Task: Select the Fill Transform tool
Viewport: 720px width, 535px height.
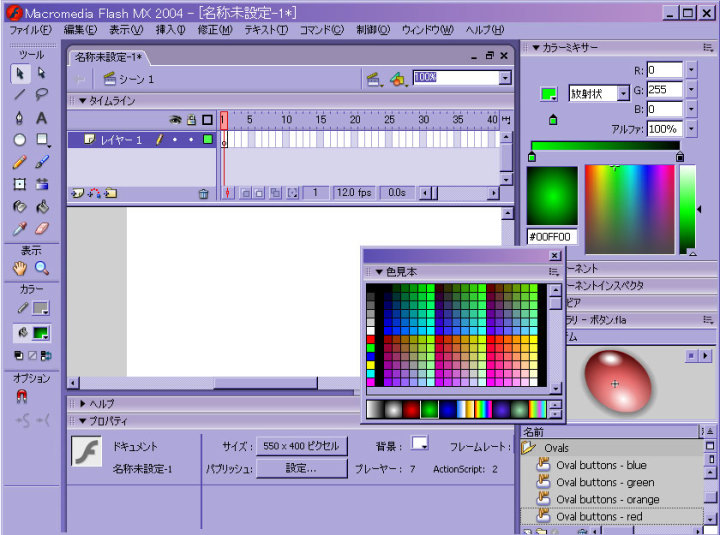Action: (42, 184)
